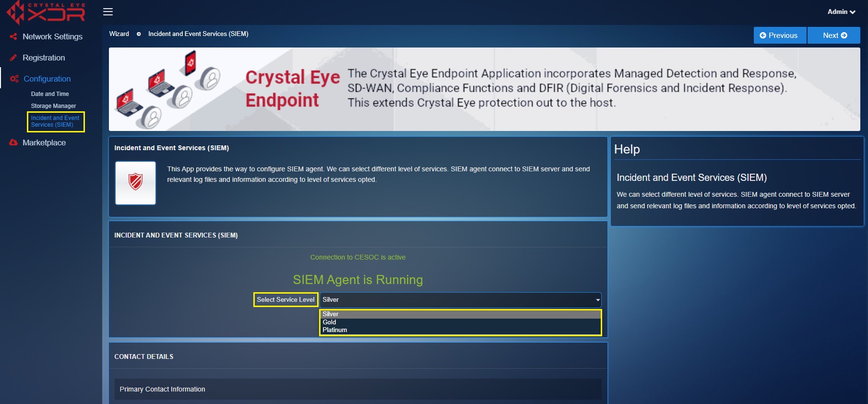Viewport: 868px width, 404px height.
Task: Select Storage Manager submenu item
Action: point(53,106)
